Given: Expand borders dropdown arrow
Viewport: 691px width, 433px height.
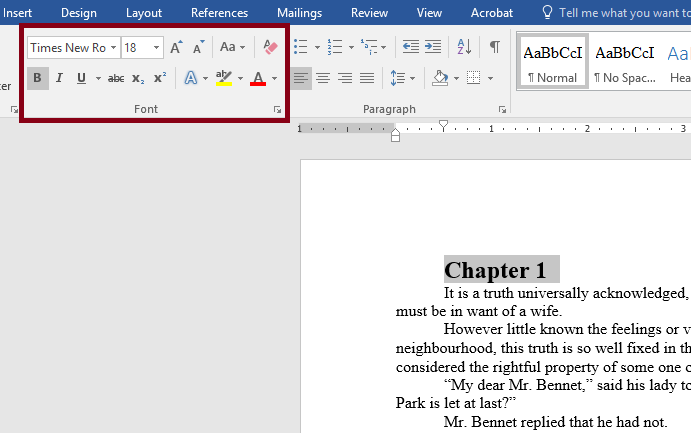Looking at the screenshot, I should 490,79.
